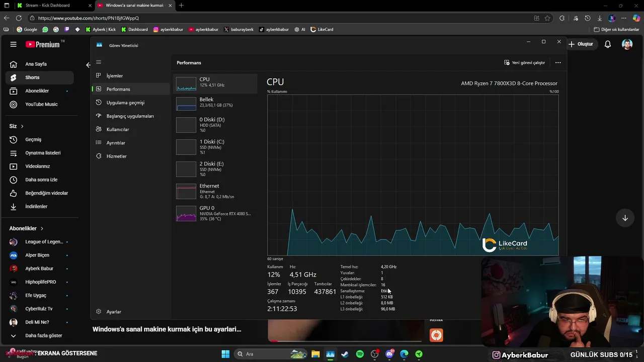Reload the page in browser

click(19, 18)
